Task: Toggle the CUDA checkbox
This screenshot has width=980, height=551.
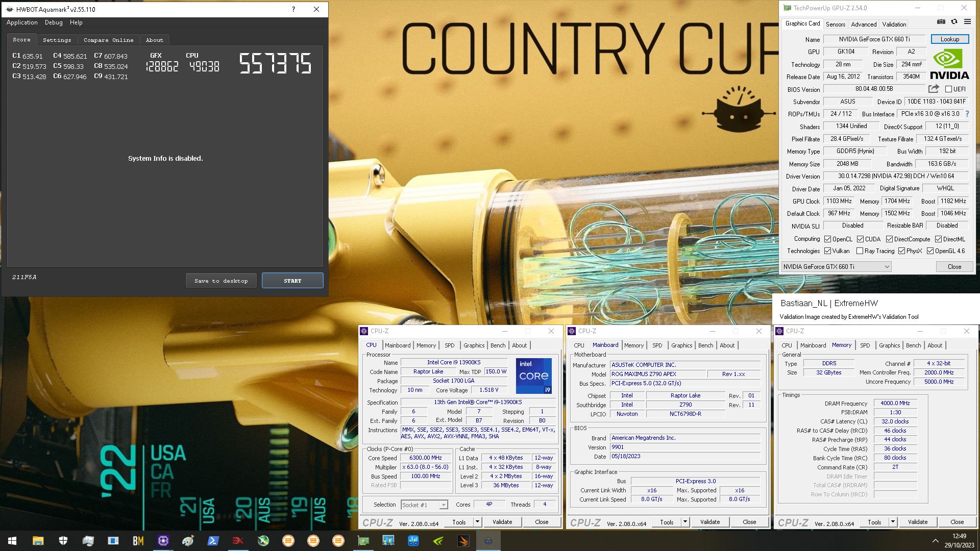Action: (x=860, y=239)
